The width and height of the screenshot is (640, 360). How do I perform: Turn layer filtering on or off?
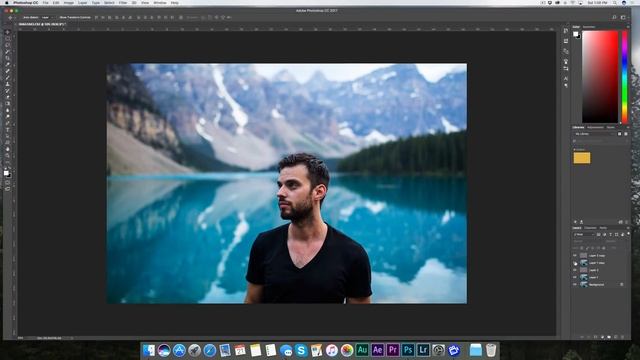point(629,233)
